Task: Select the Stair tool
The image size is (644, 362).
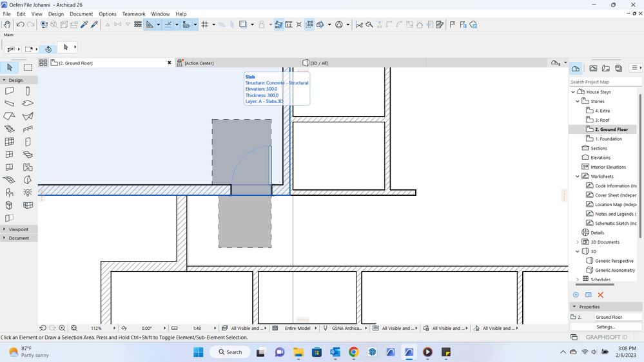Action: click(x=10, y=129)
